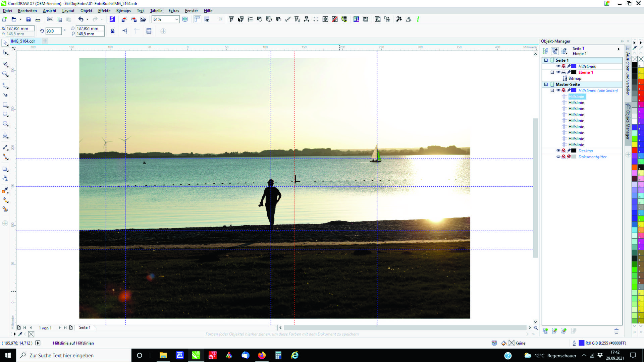Toggle editable pencil for Ebene 1 layer
The width and height of the screenshot is (644, 362).
point(569,72)
